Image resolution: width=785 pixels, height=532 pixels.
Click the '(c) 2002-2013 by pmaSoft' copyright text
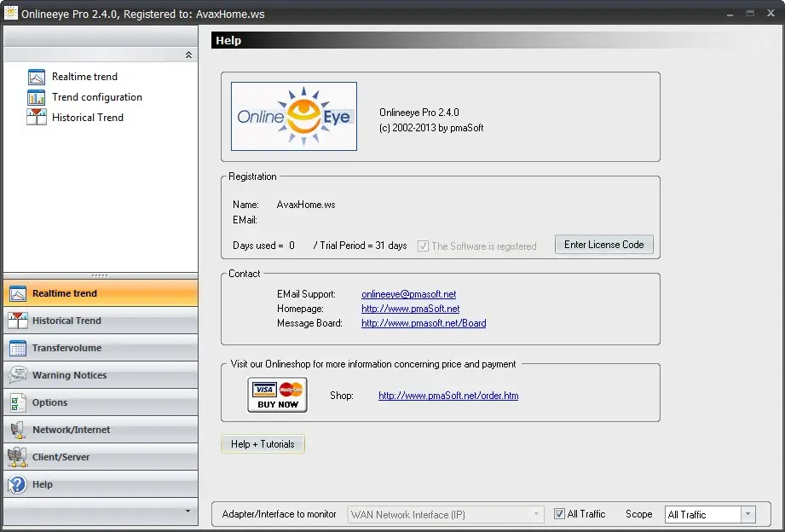pos(431,128)
